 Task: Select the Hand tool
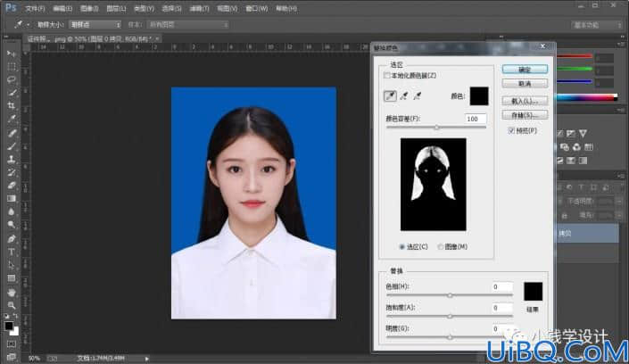coord(12,292)
